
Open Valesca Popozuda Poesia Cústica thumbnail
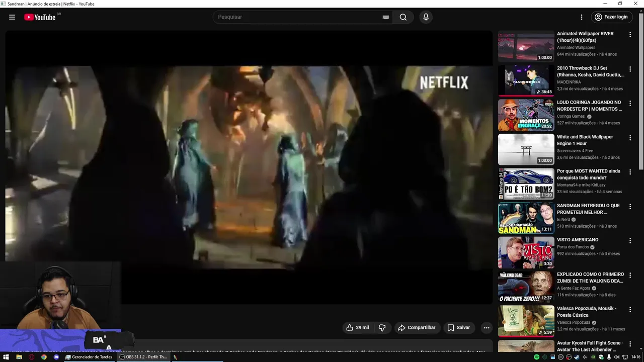(x=526, y=321)
